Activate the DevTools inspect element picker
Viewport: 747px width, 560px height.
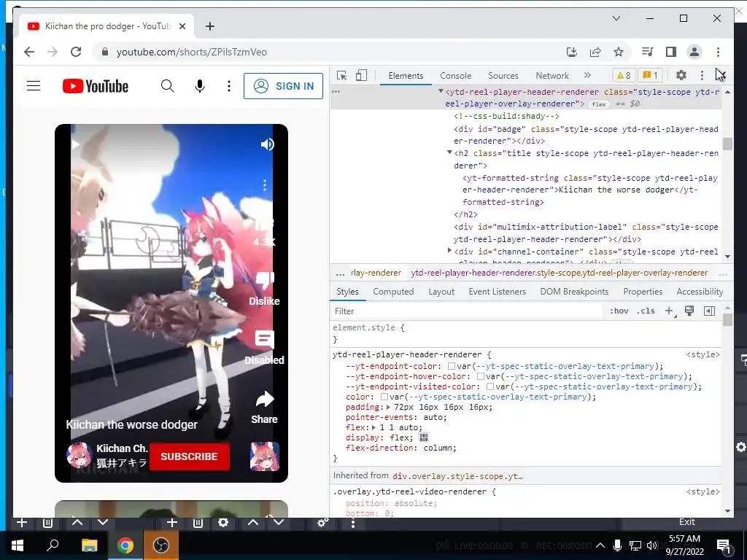[341, 75]
